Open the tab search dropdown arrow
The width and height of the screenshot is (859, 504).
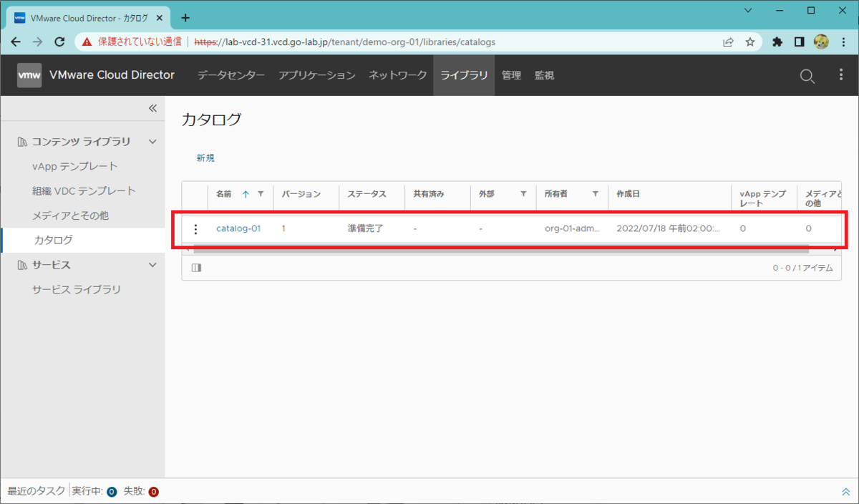pos(748,11)
